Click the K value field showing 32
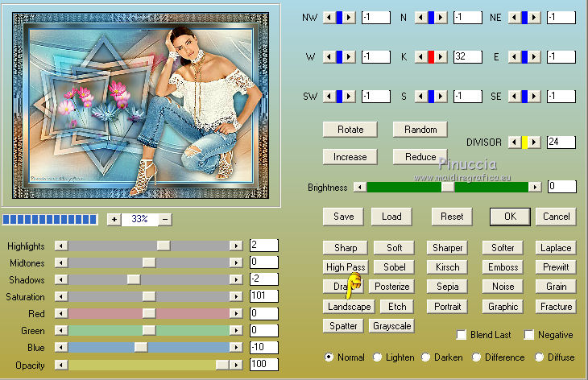 tap(468, 56)
